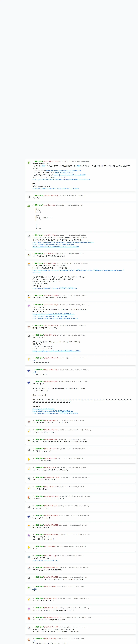Click the seal avatar of post 10
Screen dimensions: 138x644
coord(29,336)
